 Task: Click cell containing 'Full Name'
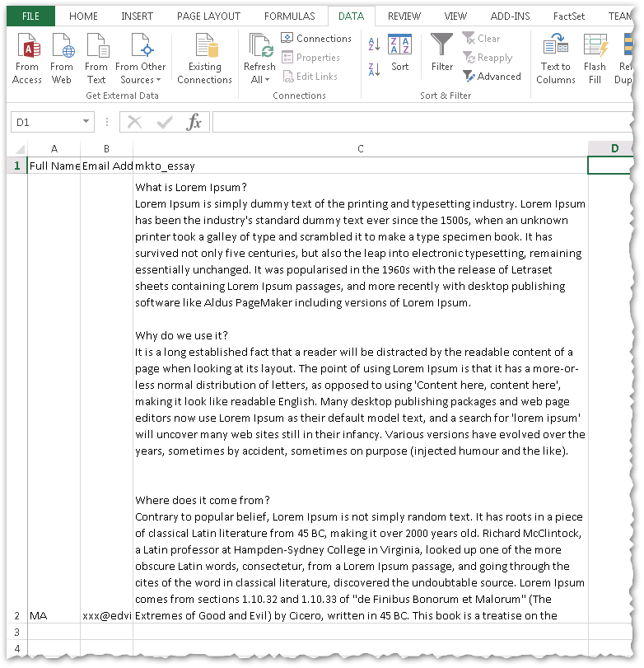[54, 166]
